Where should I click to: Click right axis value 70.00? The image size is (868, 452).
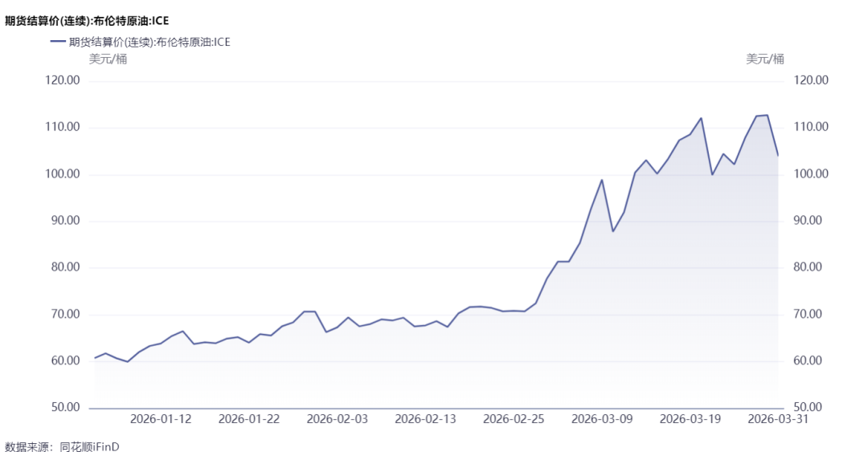point(808,314)
